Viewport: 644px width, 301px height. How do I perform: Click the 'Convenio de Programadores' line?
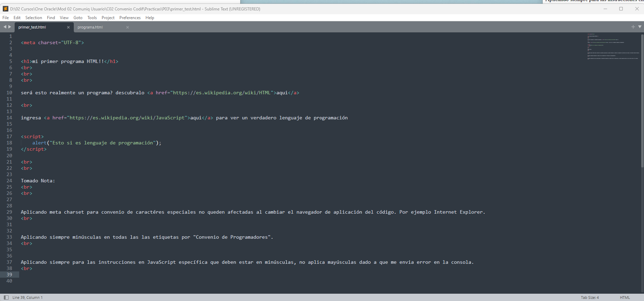pyautogui.click(x=147, y=237)
